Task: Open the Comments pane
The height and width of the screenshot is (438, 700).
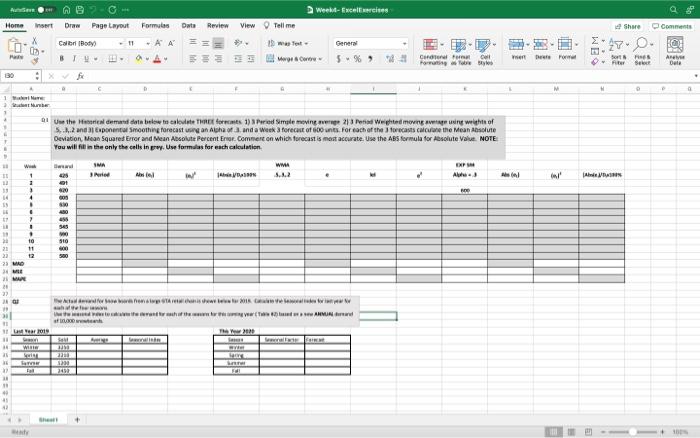Action: click(x=672, y=26)
